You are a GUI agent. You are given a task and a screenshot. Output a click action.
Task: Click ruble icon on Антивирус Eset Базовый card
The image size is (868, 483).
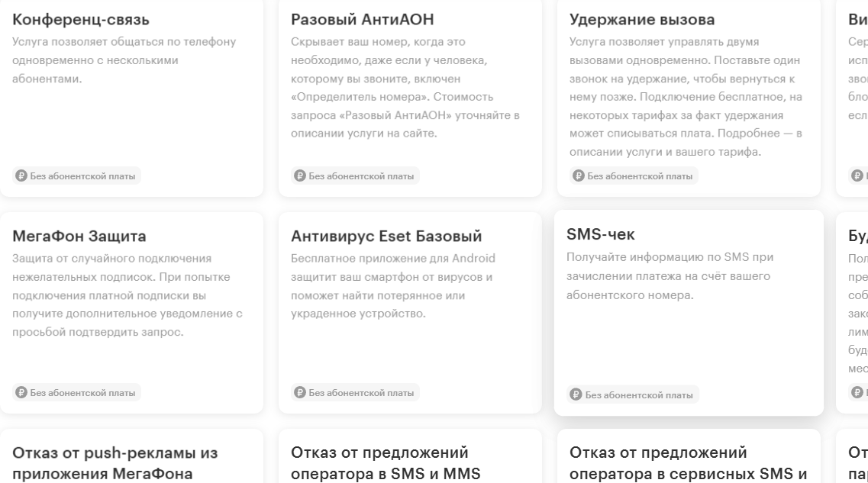pos(300,393)
